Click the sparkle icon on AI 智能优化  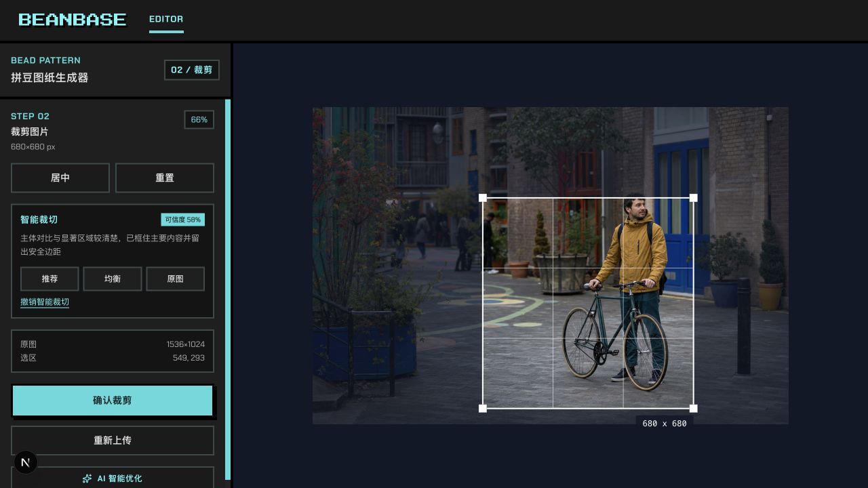point(87,479)
